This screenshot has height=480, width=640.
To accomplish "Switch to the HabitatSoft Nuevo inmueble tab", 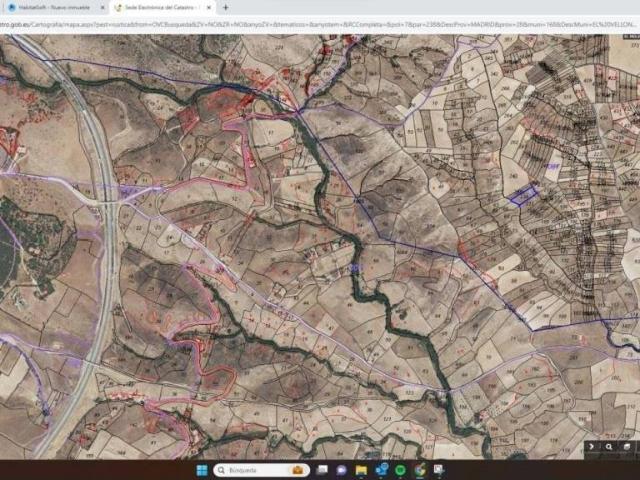I will (50, 7).
